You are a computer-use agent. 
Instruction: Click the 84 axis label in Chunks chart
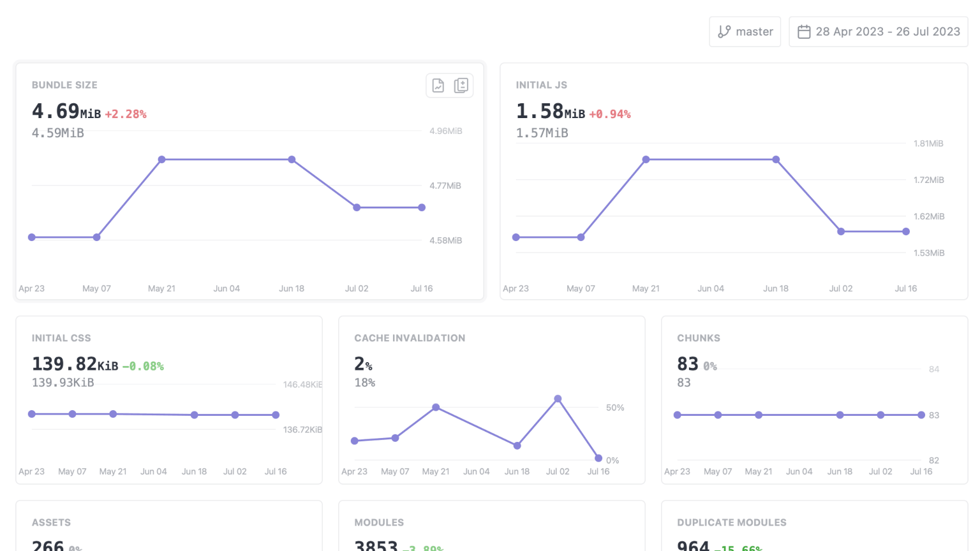[934, 369]
